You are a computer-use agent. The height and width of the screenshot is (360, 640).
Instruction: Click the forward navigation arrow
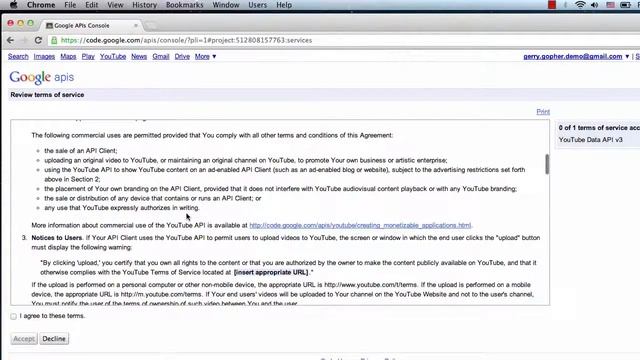point(24,40)
